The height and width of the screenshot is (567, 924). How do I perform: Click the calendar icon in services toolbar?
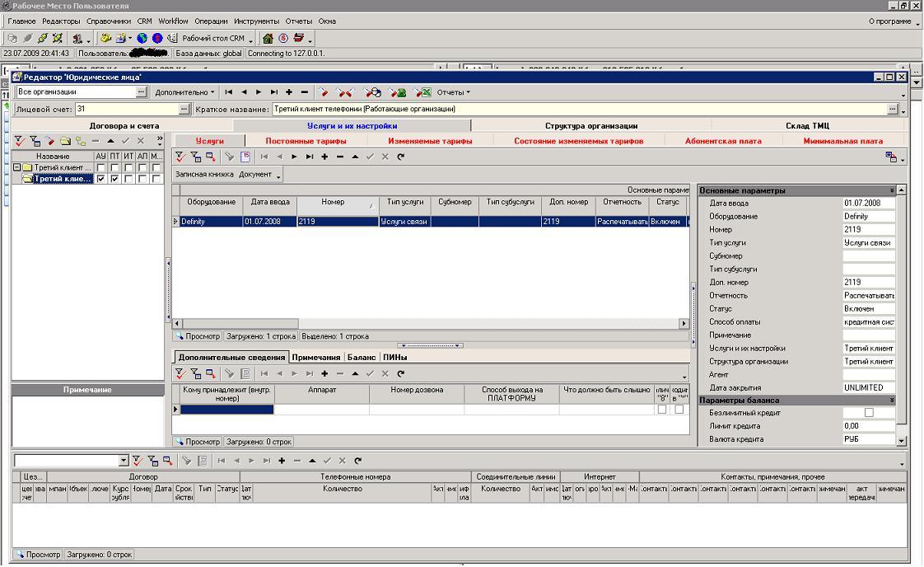click(245, 157)
